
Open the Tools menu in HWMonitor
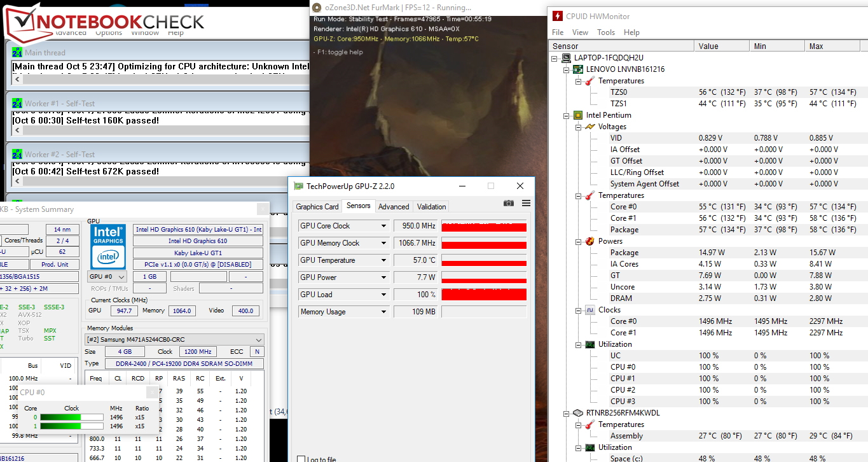tap(606, 32)
